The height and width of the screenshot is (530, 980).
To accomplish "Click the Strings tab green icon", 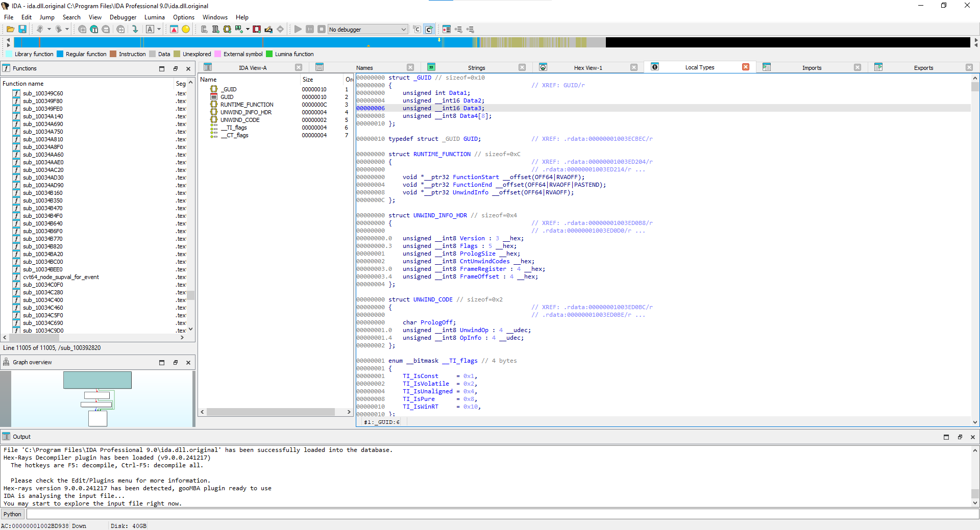I will click(431, 67).
